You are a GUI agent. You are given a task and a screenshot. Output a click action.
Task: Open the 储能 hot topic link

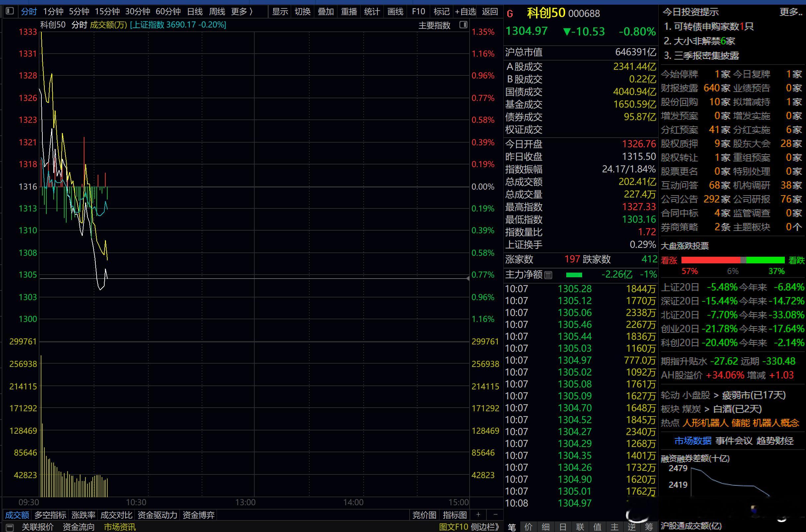pos(740,423)
